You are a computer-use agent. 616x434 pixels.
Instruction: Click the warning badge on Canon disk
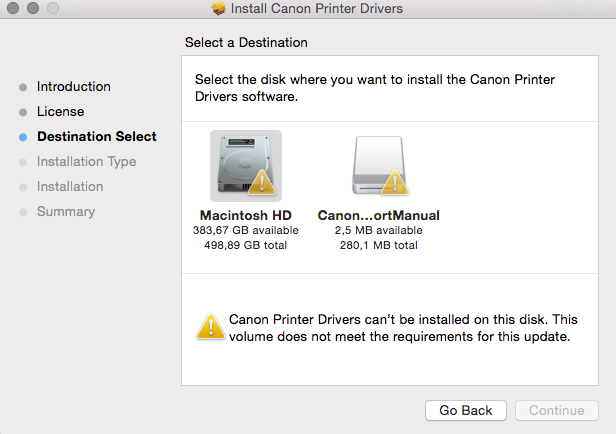(395, 183)
